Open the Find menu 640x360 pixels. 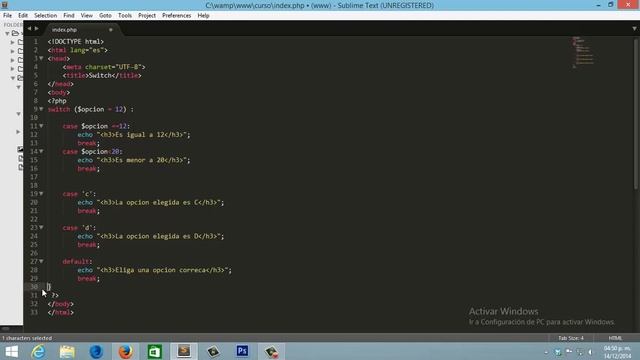69,16
